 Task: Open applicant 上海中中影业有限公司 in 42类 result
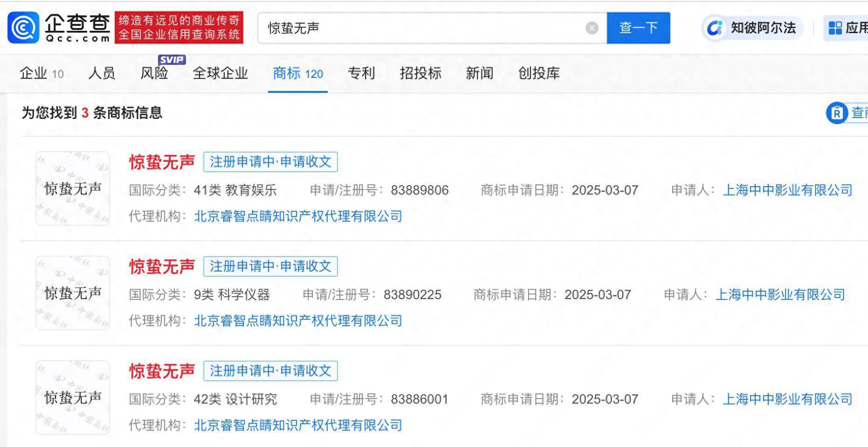coord(787,399)
